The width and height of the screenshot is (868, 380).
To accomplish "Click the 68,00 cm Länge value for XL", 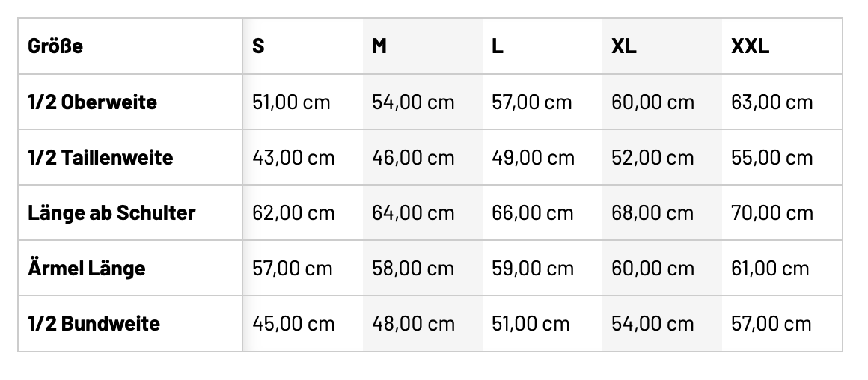I will point(652,212).
